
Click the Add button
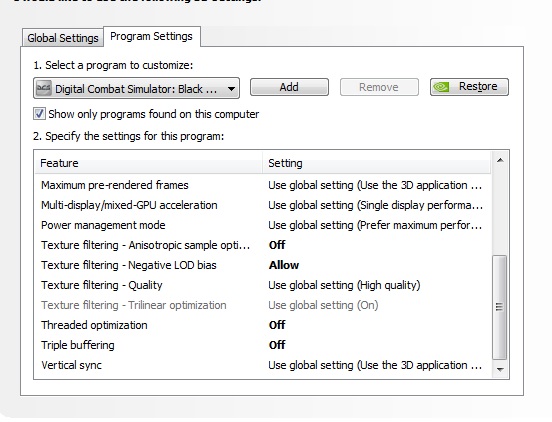pyautogui.click(x=289, y=87)
